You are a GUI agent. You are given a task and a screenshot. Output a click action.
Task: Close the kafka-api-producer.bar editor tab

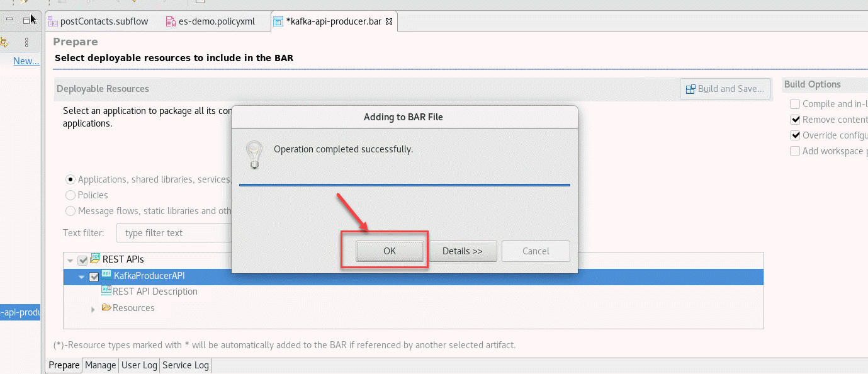388,21
